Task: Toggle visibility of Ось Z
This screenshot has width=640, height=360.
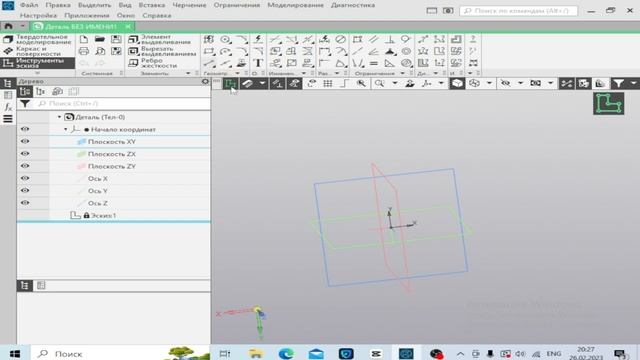Action: click(x=25, y=203)
